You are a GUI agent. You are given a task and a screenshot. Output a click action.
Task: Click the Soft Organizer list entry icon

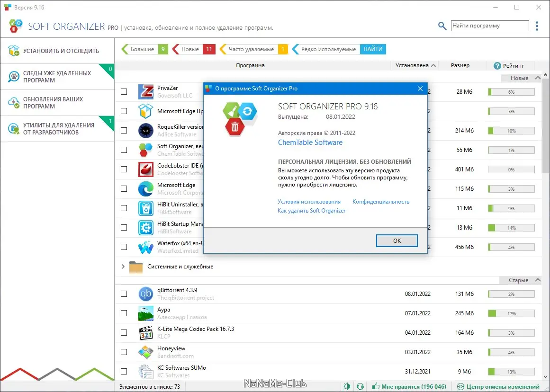(145, 150)
